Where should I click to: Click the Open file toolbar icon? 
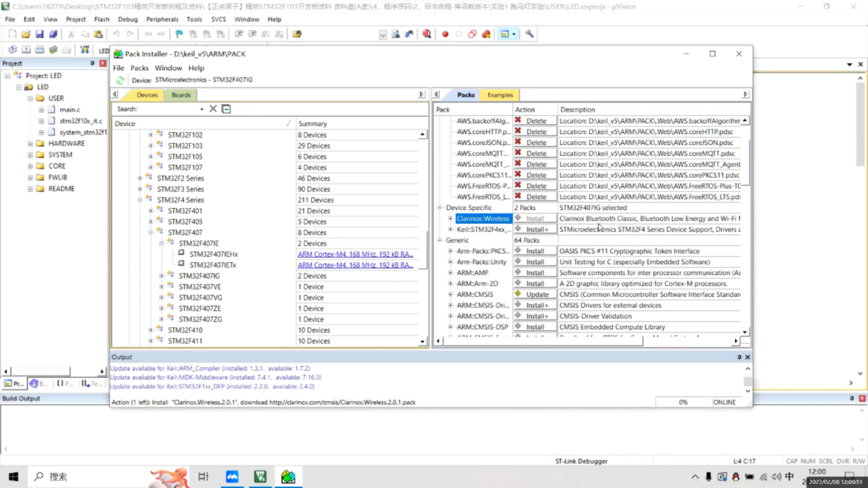(x=26, y=34)
